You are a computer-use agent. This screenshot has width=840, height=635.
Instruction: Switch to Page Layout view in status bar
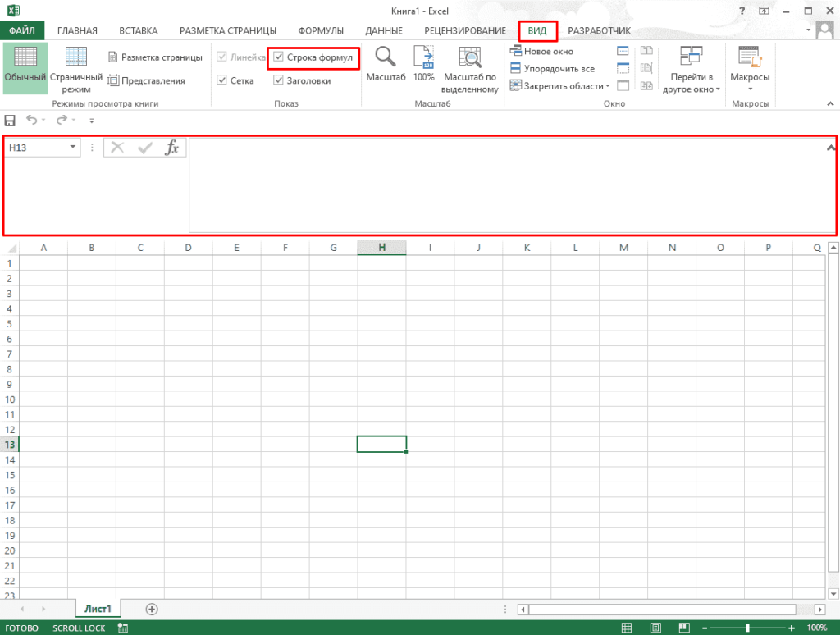pyautogui.click(x=655, y=628)
